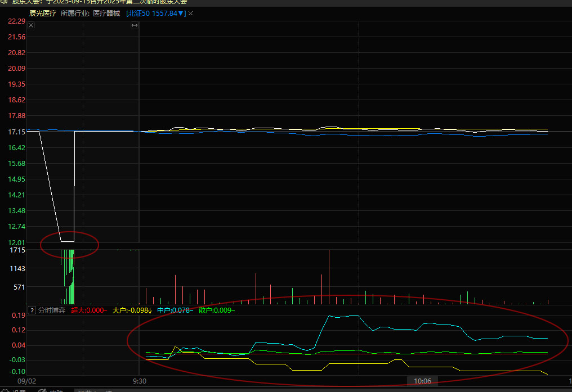
Task: Click the 0.19 indicator axis label
Action: (x=19, y=316)
